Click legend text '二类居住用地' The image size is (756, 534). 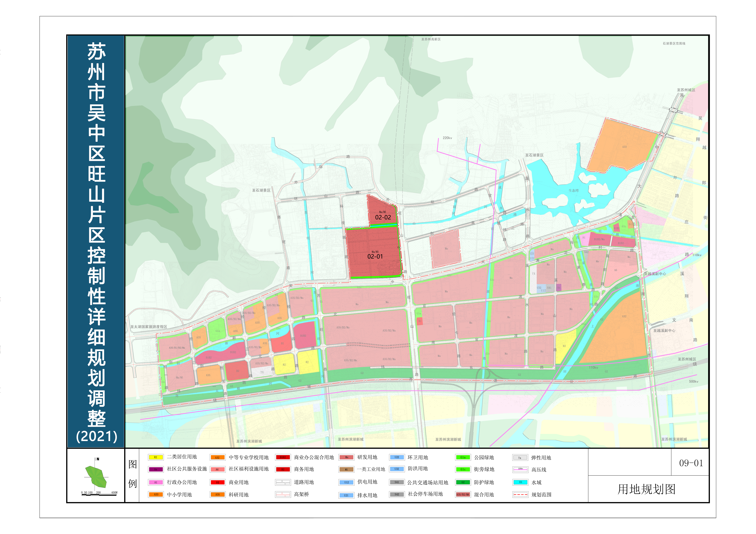182,457
